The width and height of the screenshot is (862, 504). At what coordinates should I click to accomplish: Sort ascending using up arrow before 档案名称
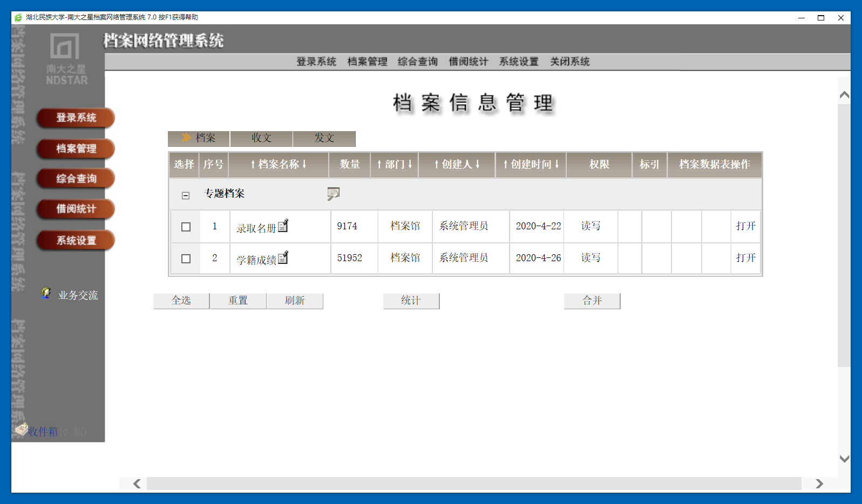coord(252,165)
